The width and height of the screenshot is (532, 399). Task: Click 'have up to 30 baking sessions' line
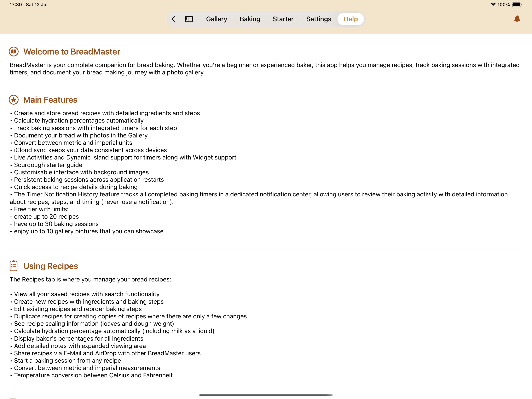[54, 224]
